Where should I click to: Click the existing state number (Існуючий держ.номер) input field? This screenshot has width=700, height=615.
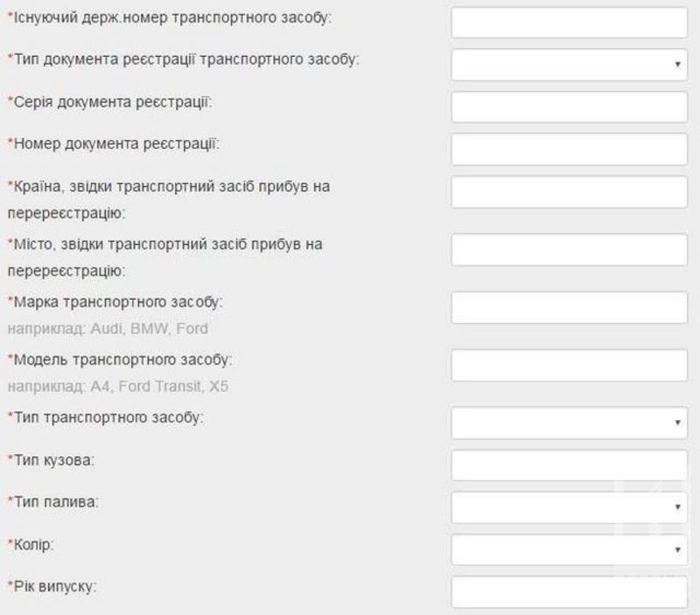click(569, 22)
